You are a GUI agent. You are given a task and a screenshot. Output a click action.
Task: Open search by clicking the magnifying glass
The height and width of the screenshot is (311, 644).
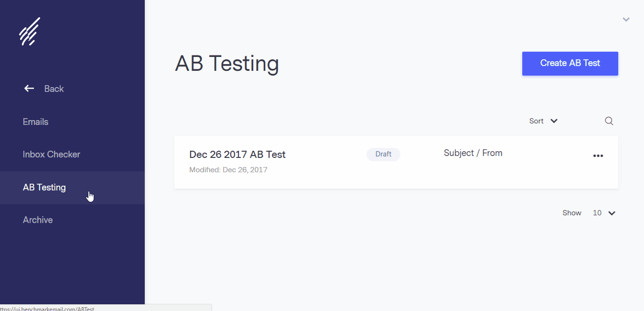pyautogui.click(x=609, y=121)
